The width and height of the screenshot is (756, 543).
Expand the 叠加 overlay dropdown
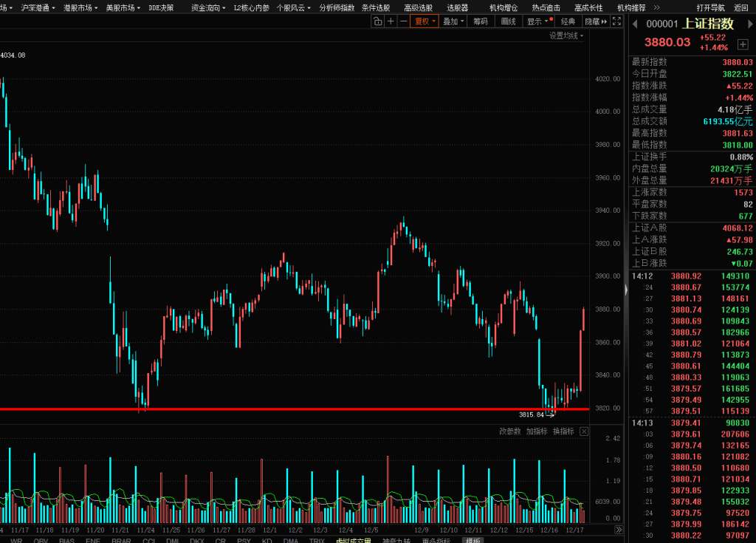[x=453, y=21]
